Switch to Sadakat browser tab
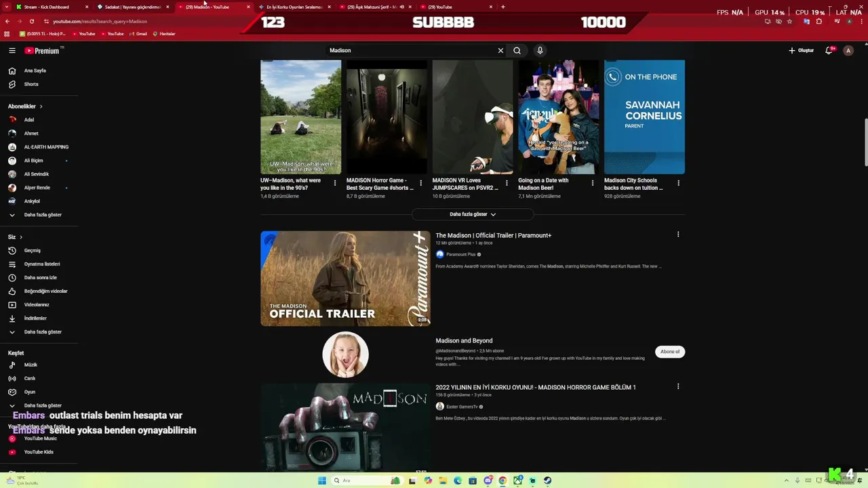This screenshot has width=868, height=488. tap(132, 7)
